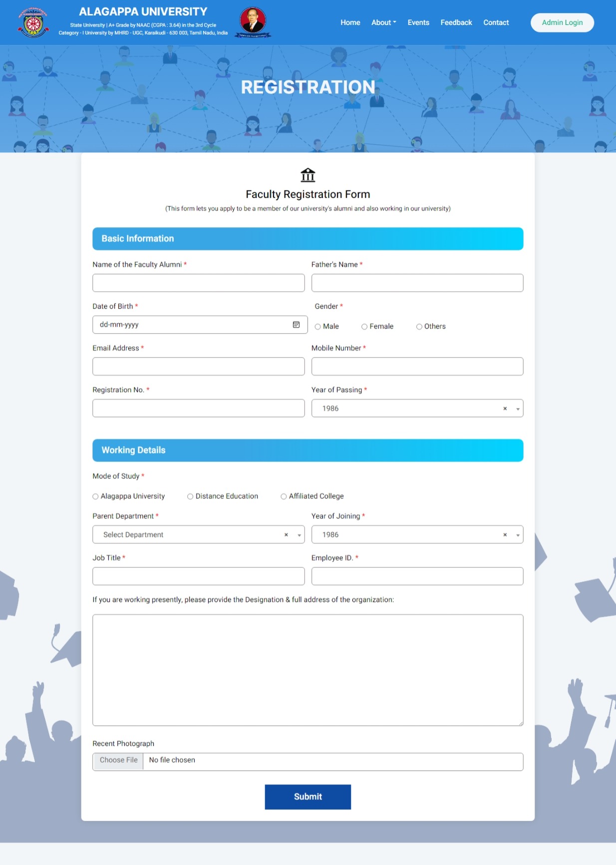Click the institution building icon above form title
This screenshot has width=616, height=865.
click(308, 175)
